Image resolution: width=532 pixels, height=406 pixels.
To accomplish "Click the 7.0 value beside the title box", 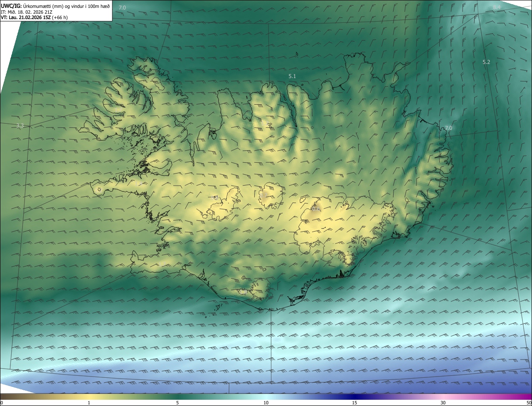I will click(122, 7).
